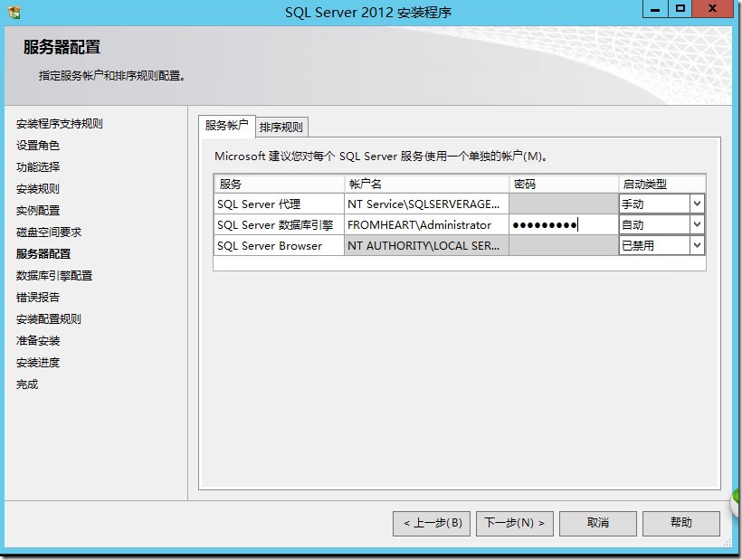
Task: Open 帮助 help button
Action: point(681,523)
